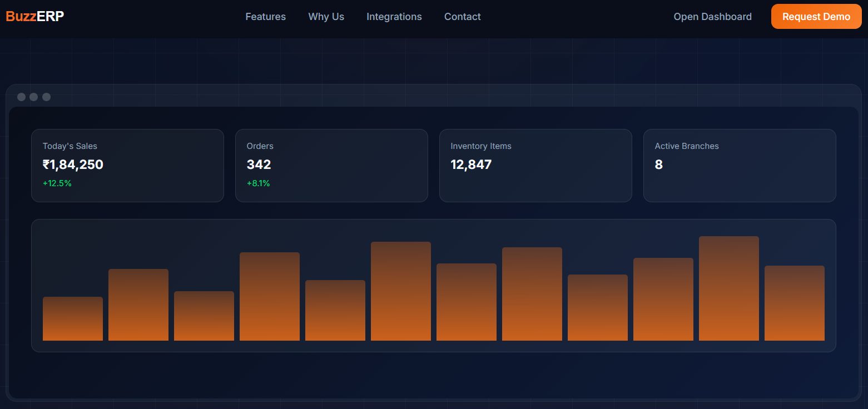Click the +12.5% sales growth indicator
The width and height of the screenshot is (868, 409).
[57, 183]
